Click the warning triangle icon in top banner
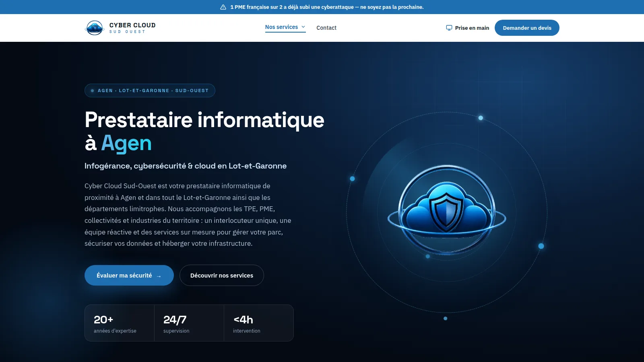Screen dimensions: 644x362 pos(223,7)
